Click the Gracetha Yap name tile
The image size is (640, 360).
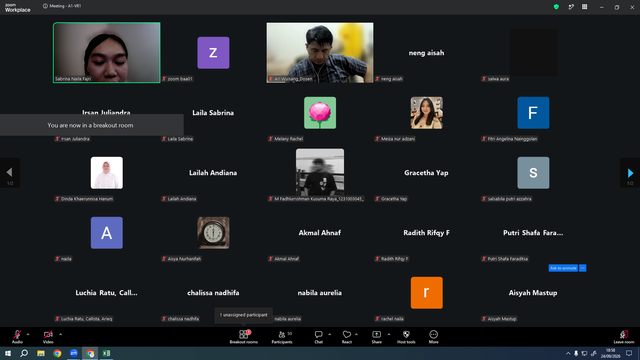[x=427, y=173]
